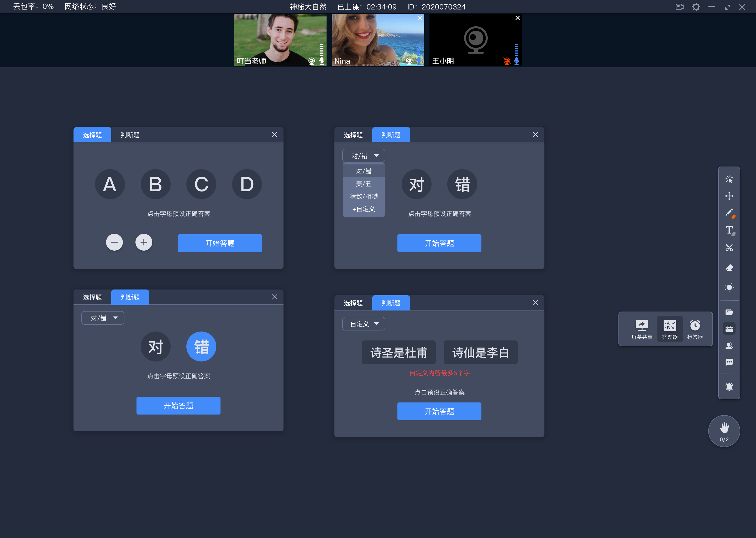Click the text tool icon in sidebar
This screenshot has width=756, height=538.
coord(730,230)
